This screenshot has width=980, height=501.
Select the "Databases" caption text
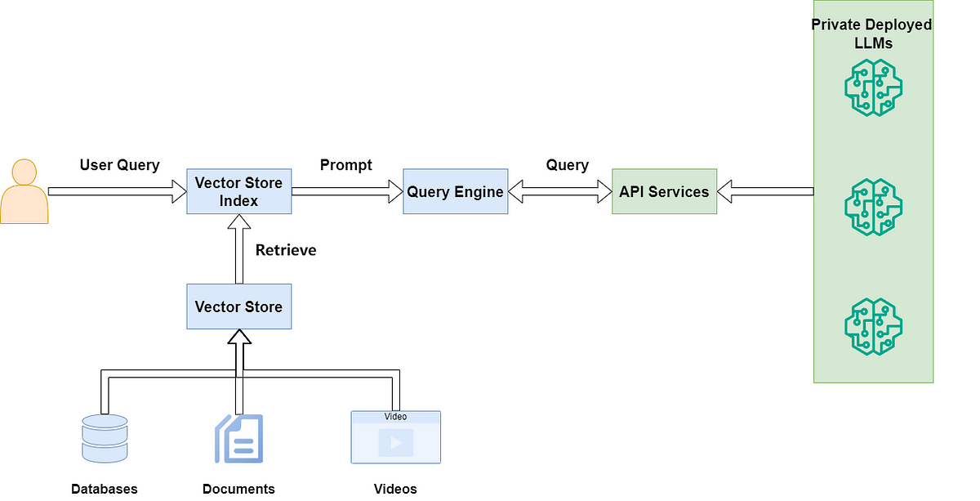[105, 489]
